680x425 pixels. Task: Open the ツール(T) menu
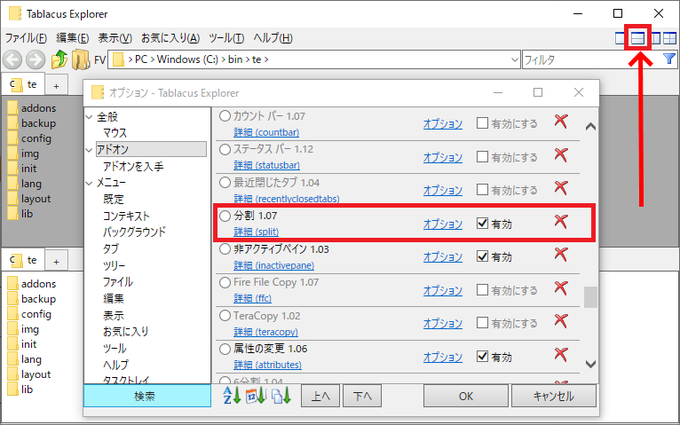(x=226, y=38)
